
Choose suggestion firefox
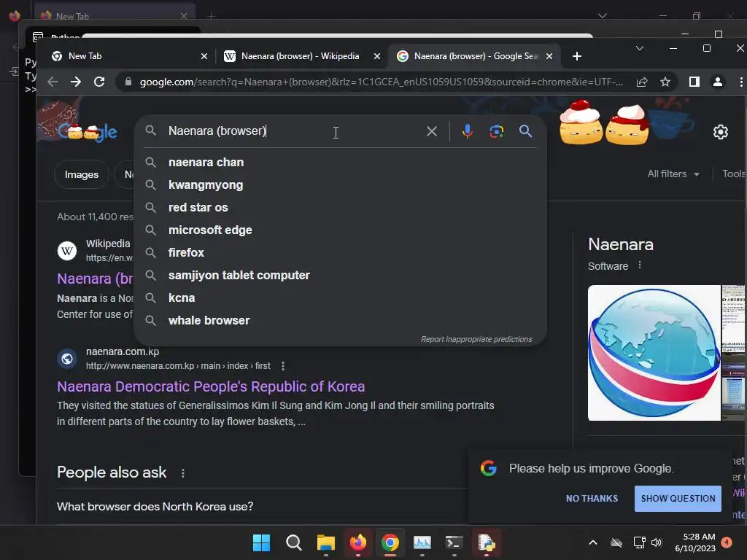coord(340,253)
